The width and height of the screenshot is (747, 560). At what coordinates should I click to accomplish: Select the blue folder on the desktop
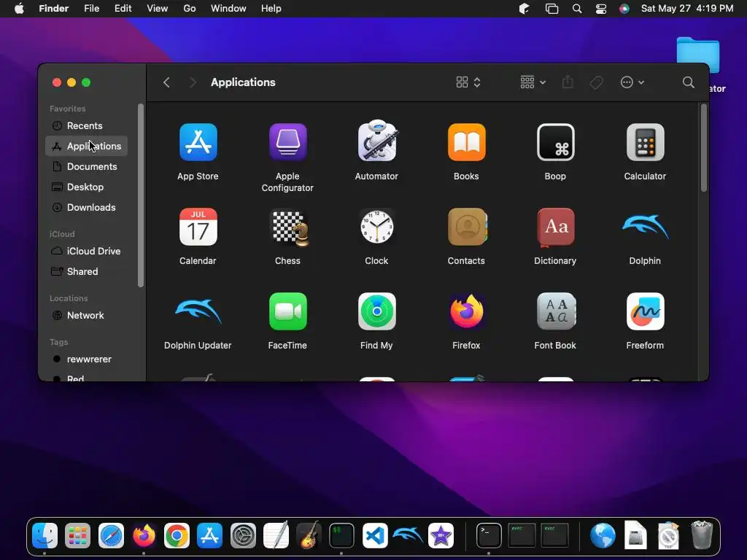(698, 55)
